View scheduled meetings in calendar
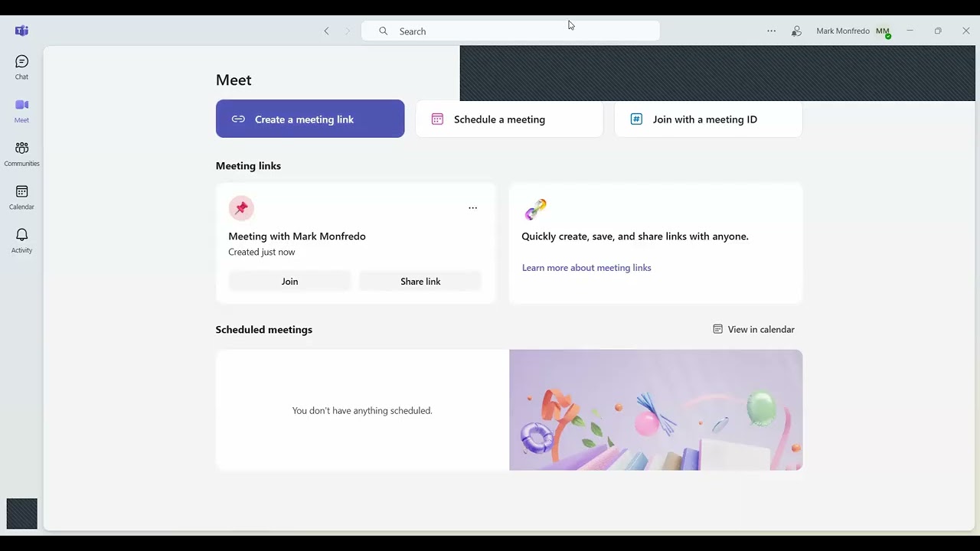Viewport: 980px width, 551px height. [x=754, y=330]
